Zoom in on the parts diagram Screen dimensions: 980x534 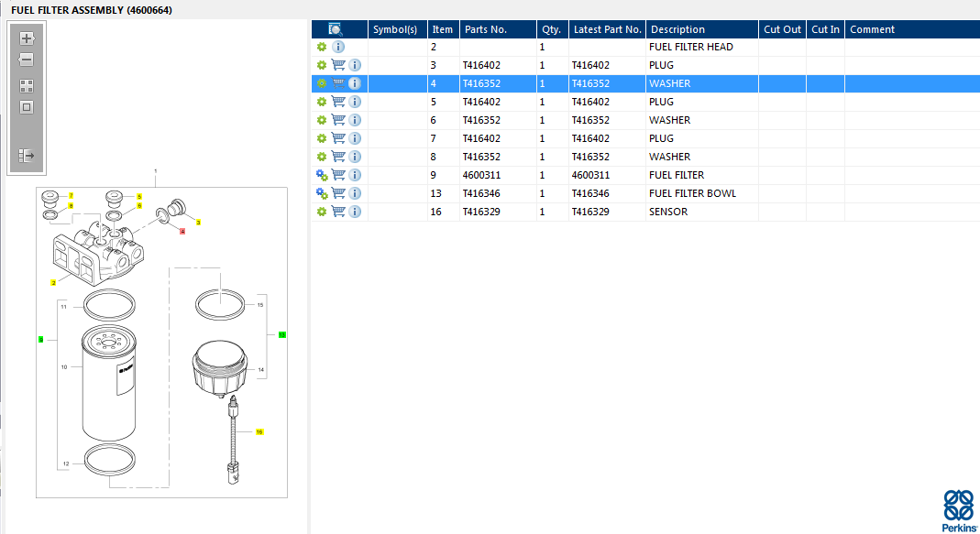(x=27, y=38)
